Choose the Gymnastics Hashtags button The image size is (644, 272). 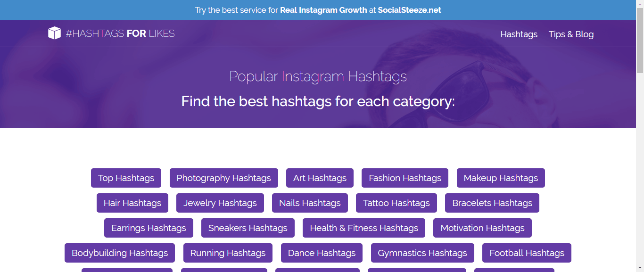[x=422, y=253]
